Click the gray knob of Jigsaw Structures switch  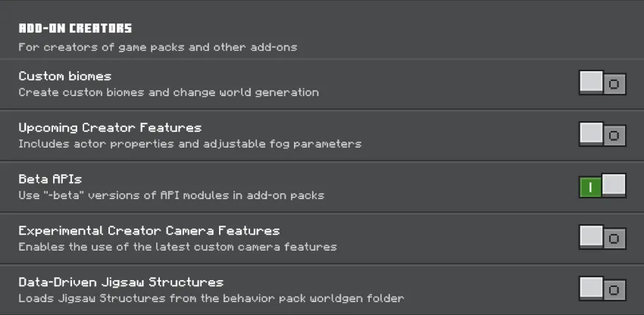click(592, 287)
